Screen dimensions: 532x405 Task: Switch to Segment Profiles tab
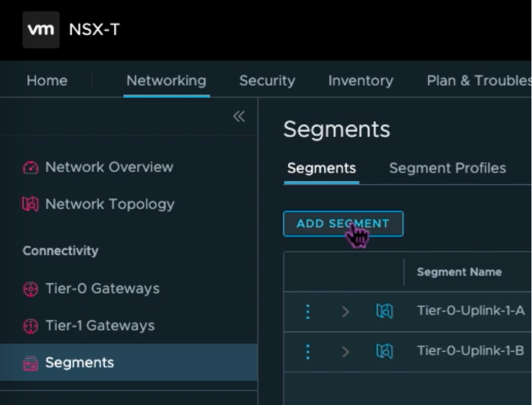tap(447, 168)
